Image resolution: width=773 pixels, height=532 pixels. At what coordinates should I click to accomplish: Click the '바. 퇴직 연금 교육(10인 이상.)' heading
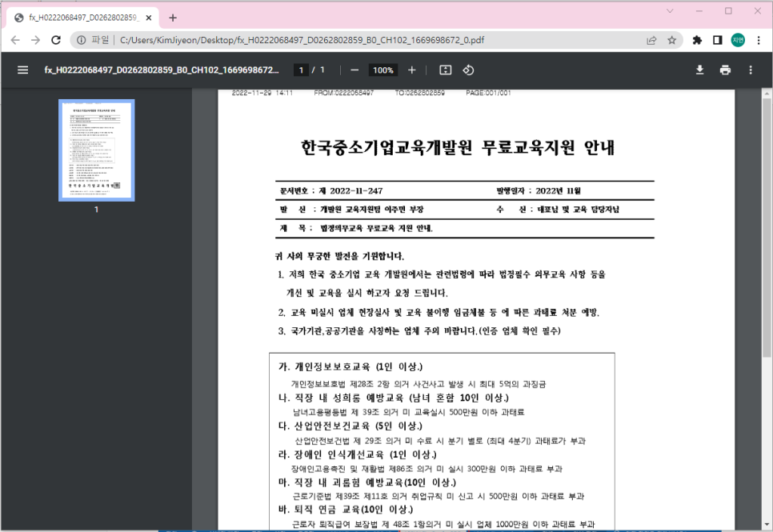coord(346,509)
